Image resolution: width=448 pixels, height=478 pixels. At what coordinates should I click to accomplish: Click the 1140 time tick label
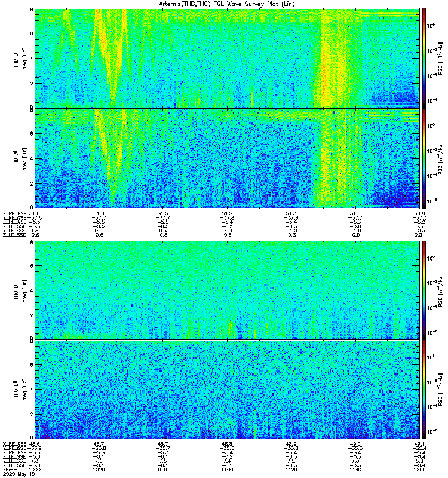(355, 470)
